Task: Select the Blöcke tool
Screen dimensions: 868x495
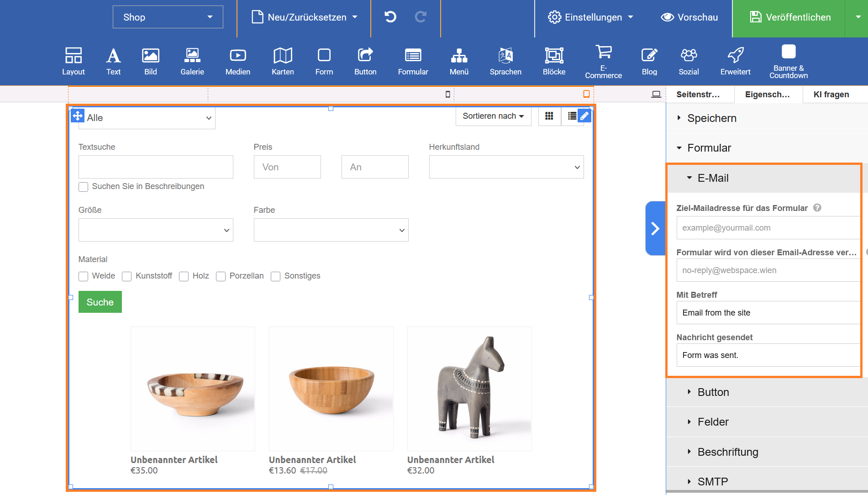Action: [x=554, y=61]
